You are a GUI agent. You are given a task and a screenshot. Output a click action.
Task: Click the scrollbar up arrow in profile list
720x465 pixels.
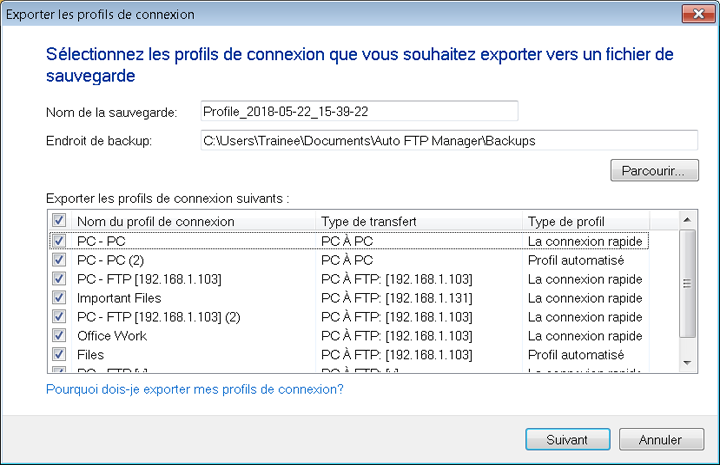(686, 220)
